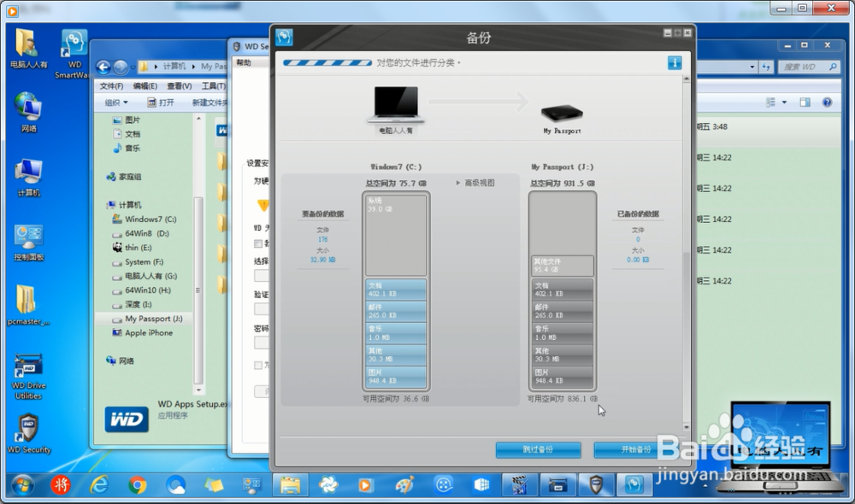Launch Google Chrome from the taskbar
Image resolution: width=855 pixels, height=504 pixels.
(138, 484)
